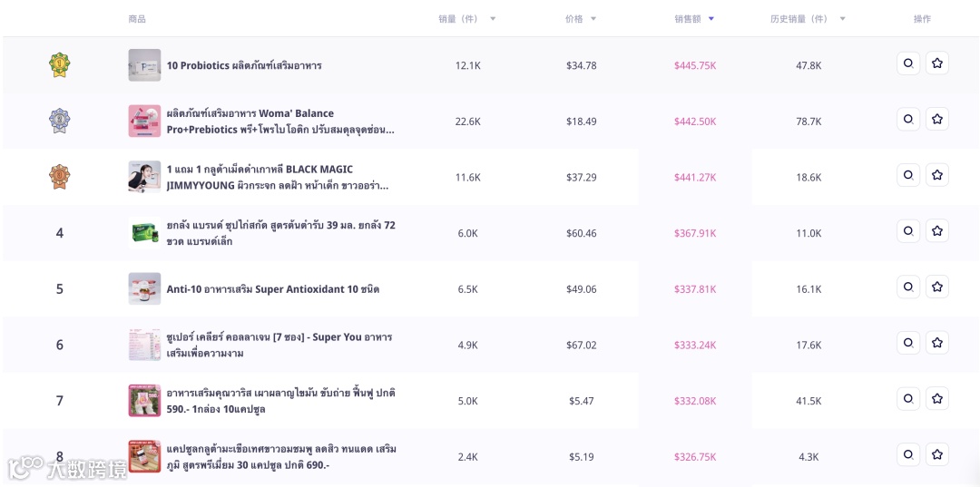
Task: Click the gold first-place rank badge
Action: (x=60, y=65)
